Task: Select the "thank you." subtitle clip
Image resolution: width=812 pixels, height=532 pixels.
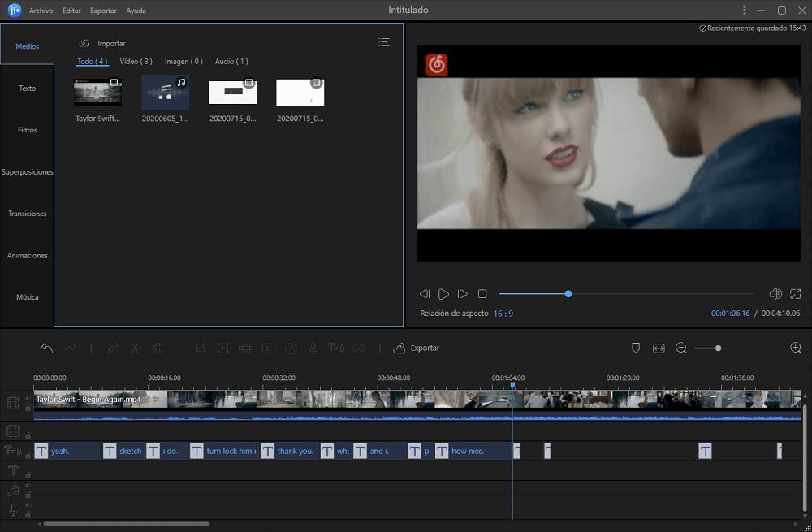Action: (289, 452)
